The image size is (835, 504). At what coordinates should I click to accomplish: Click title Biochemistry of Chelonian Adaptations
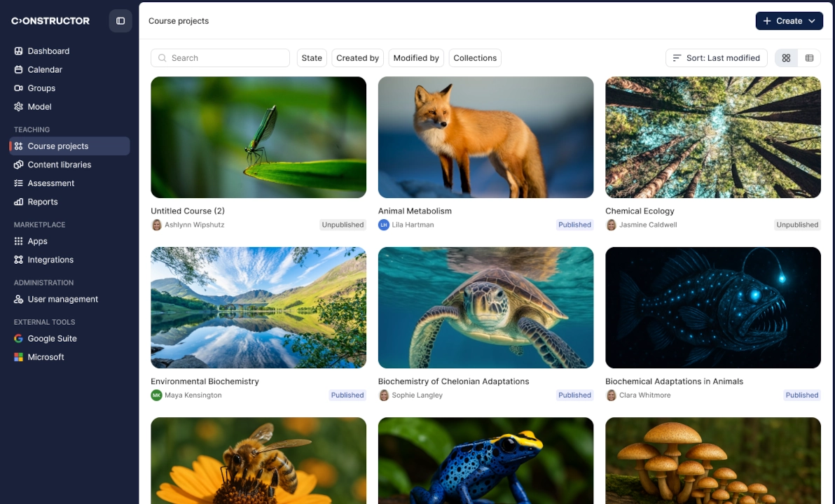click(x=453, y=381)
